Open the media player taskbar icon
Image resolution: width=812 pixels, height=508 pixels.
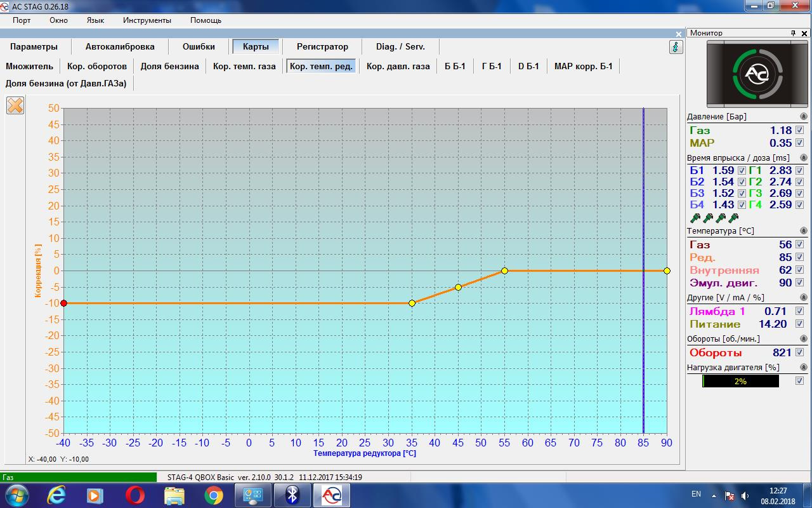[x=95, y=495]
